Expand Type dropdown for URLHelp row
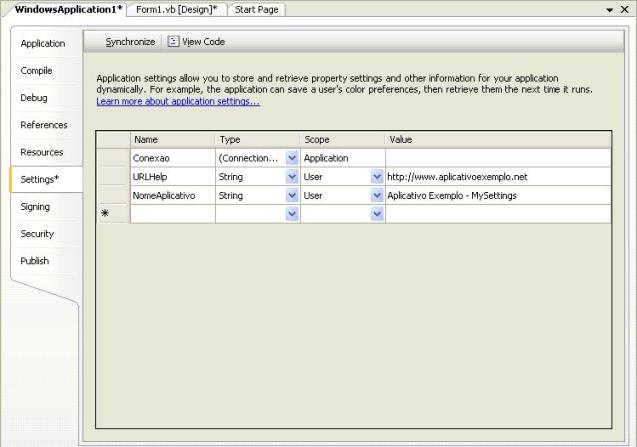The width and height of the screenshot is (637, 447). (292, 177)
